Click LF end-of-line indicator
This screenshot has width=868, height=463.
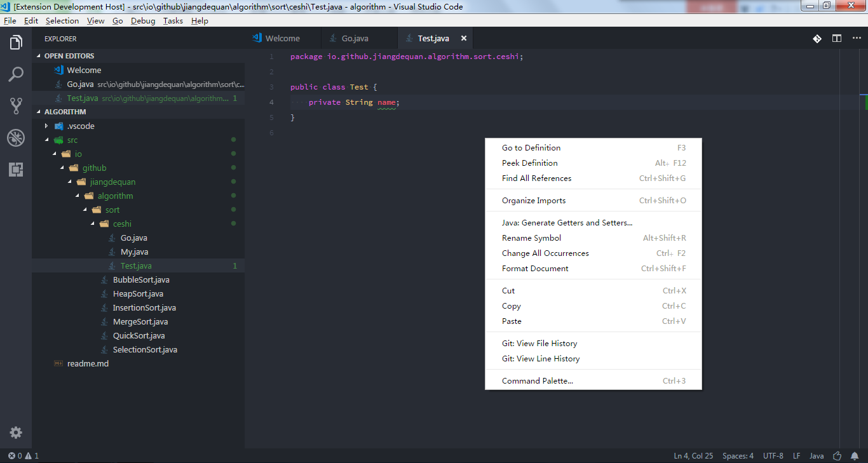[x=796, y=456]
